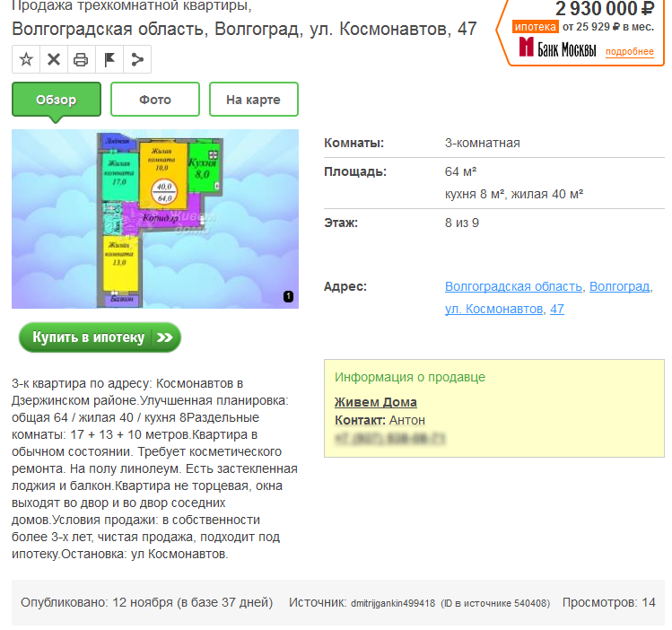Image resolution: width=672 pixels, height=630 pixels.
Task: Click double-arrow on Купить в ипотеку button
Action: pyautogui.click(x=164, y=337)
